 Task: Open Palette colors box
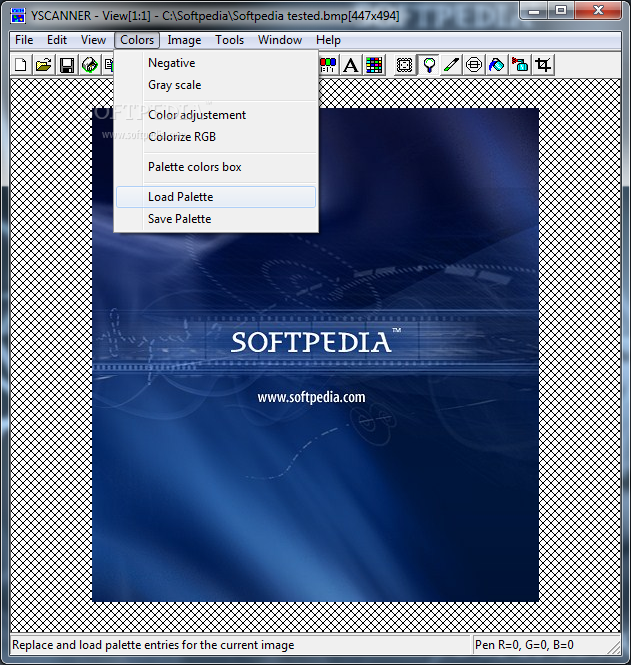click(216, 167)
